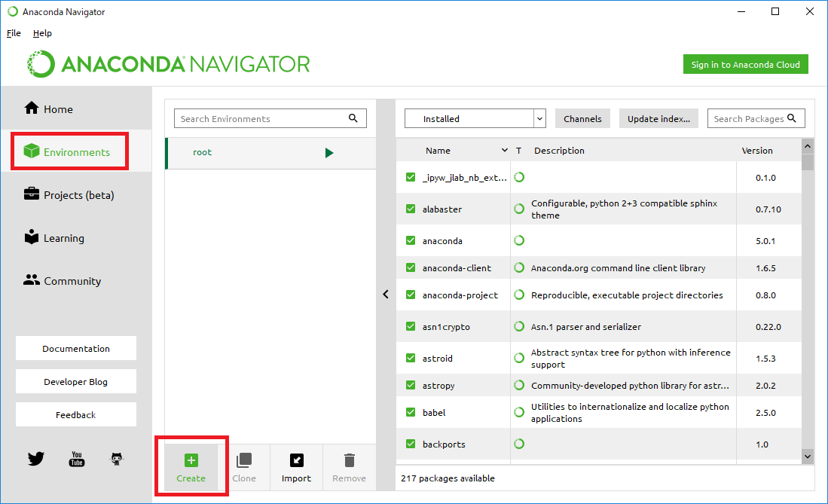This screenshot has width=828, height=504.
Task: Toggle the alabaster package checkbox
Action: pos(411,209)
